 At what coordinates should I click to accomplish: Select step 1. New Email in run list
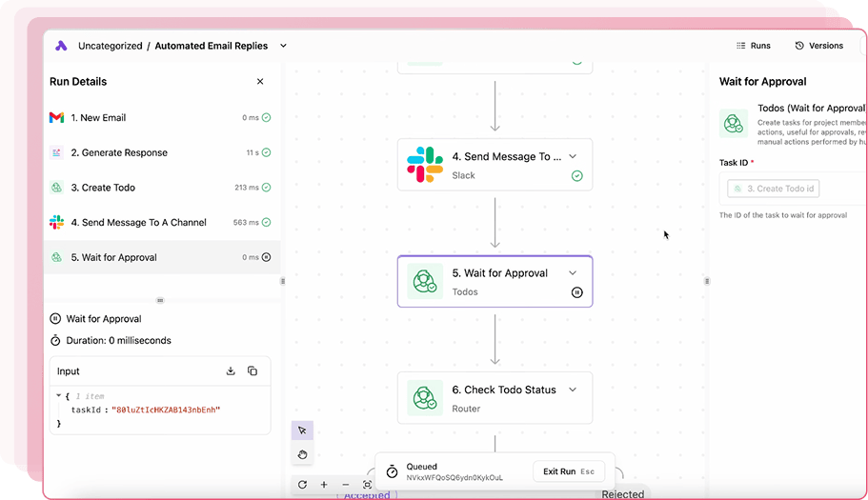click(160, 117)
